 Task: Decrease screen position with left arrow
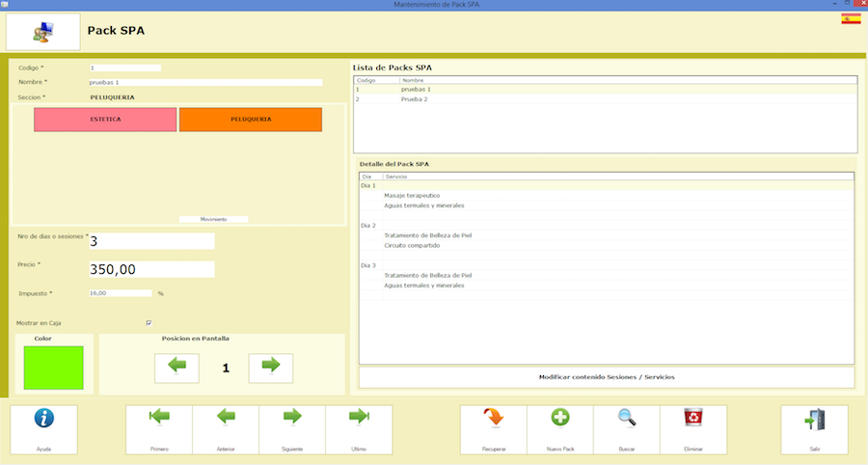click(176, 368)
